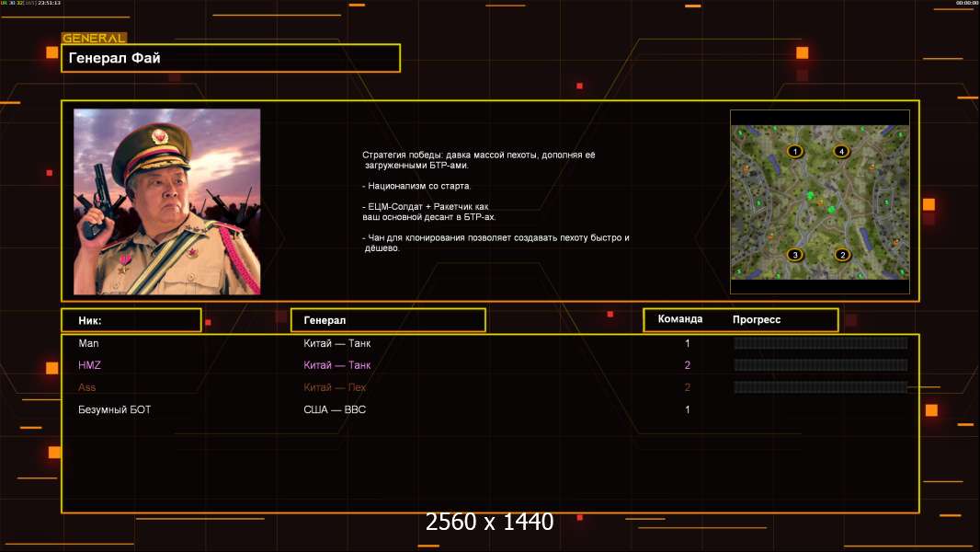
Task: Click the 'Прогресс' column header
Action: pos(757,319)
